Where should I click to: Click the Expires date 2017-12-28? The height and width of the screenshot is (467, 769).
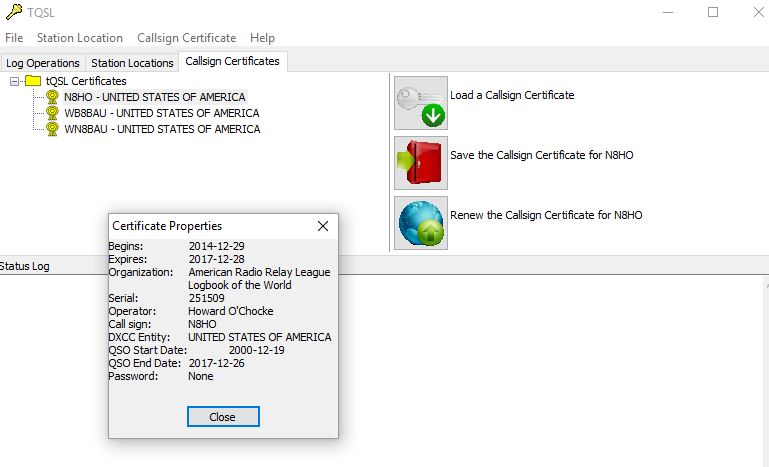pyautogui.click(x=216, y=259)
